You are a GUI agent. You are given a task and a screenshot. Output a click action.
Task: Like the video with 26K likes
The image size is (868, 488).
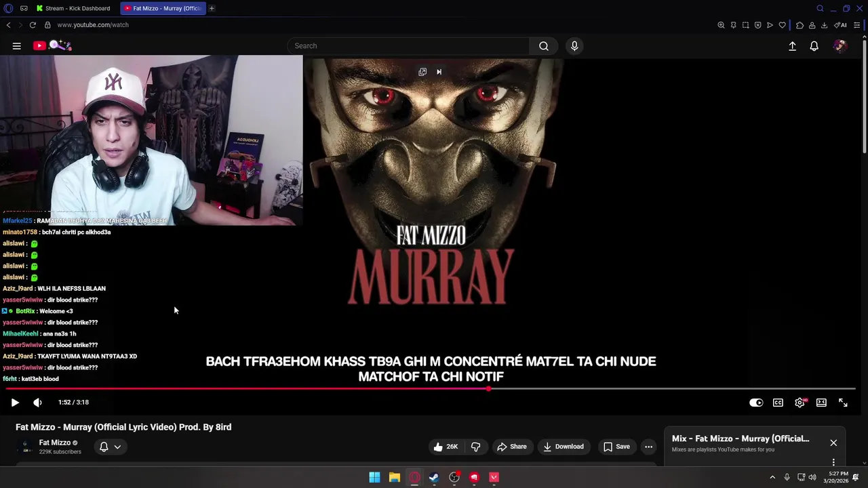pos(446,447)
